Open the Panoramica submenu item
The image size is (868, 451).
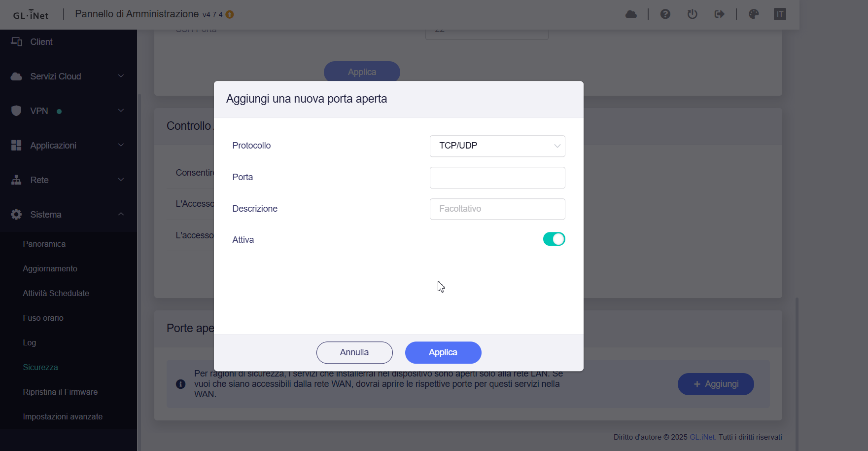[x=44, y=244]
